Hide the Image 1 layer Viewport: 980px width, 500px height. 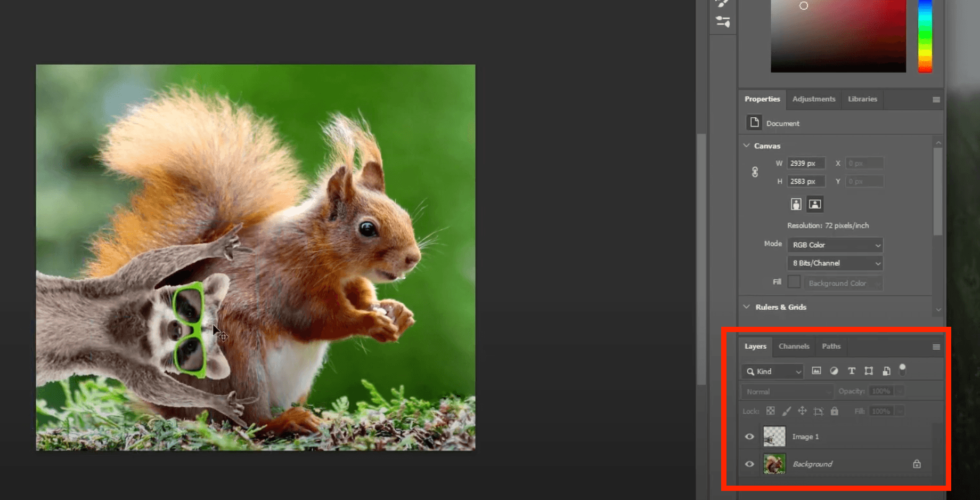(749, 437)
